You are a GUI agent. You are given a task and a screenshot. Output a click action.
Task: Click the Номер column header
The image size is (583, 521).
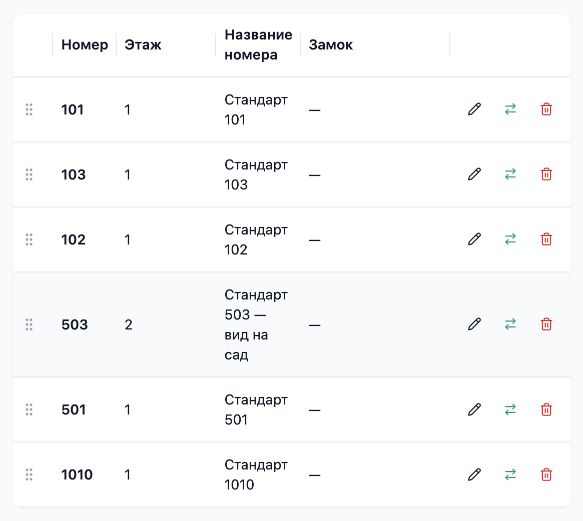click(x=84, y=45)
